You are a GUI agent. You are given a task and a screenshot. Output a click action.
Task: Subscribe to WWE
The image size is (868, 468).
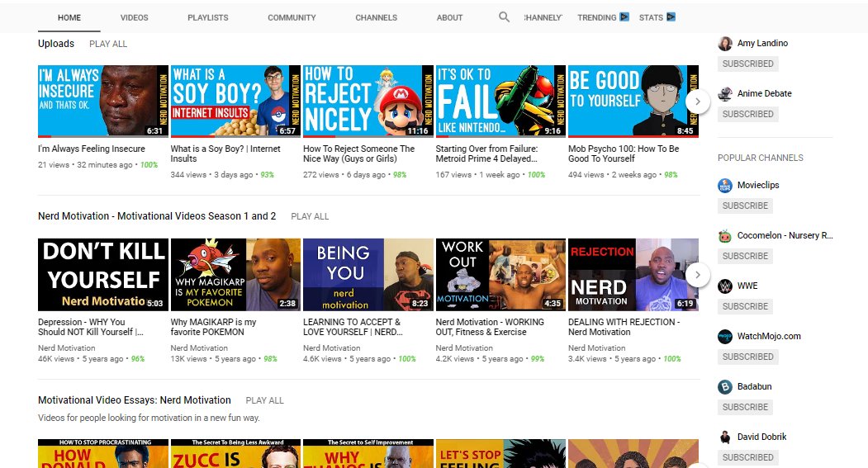pyautogui.click(x=745, y=306)
